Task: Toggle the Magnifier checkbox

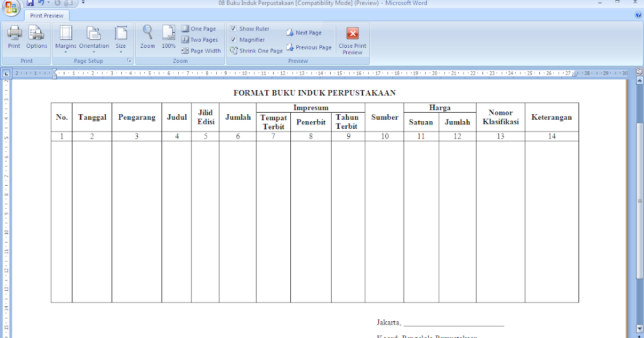Action: [233, 40]
